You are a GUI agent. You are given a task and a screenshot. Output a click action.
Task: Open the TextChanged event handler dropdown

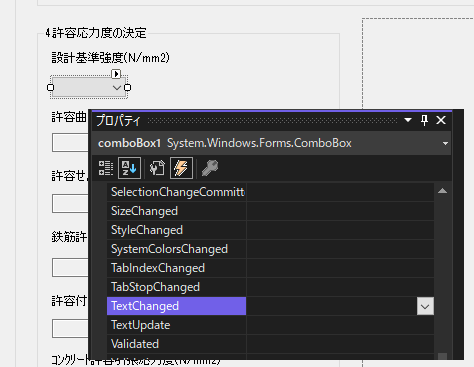pyautogui.click(x=425, y=306)
